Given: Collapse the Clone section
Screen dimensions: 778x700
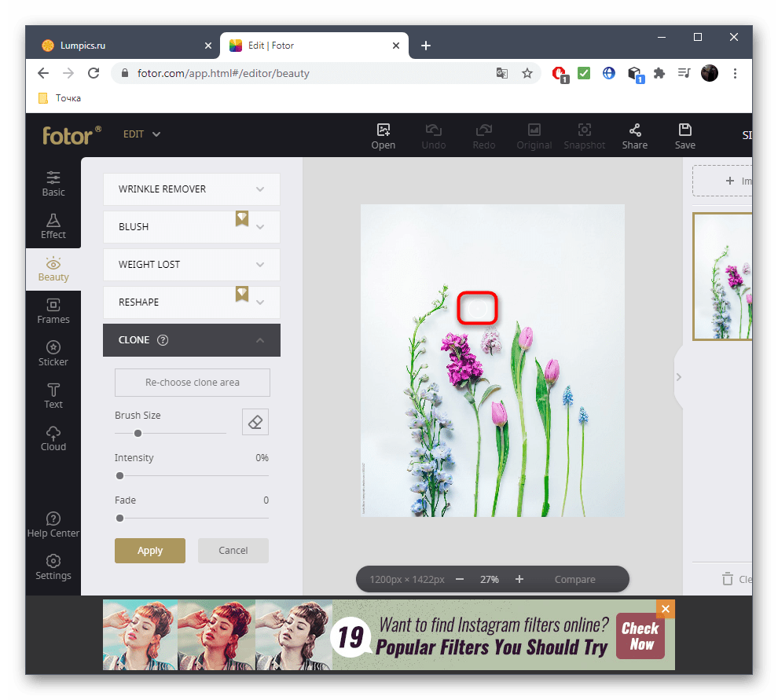Looking at the screenshot, I should pyautogui.click(x=260, y=340).
